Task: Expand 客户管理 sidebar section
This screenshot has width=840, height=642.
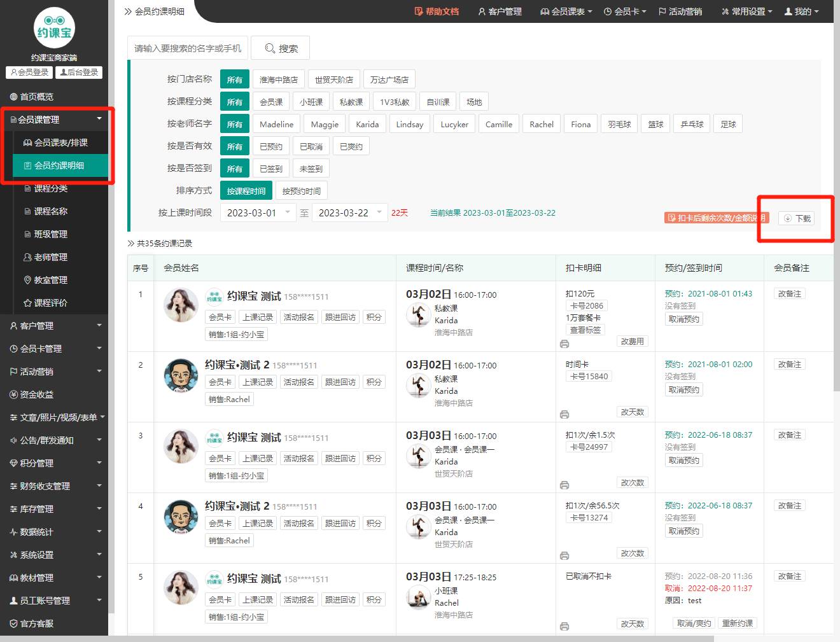Action: click(x=54, y=326)
